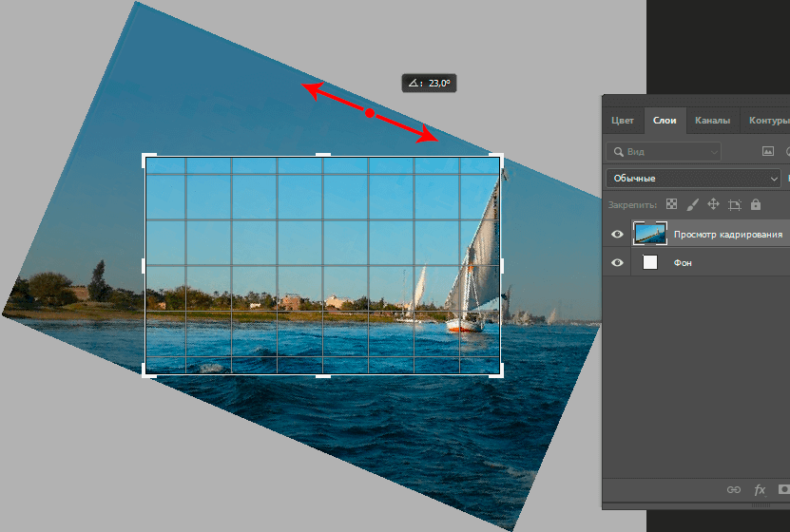Add a layer mask from panel bottom
The width and height of the screenshot is (790, 532).
[x=783, y=490]
